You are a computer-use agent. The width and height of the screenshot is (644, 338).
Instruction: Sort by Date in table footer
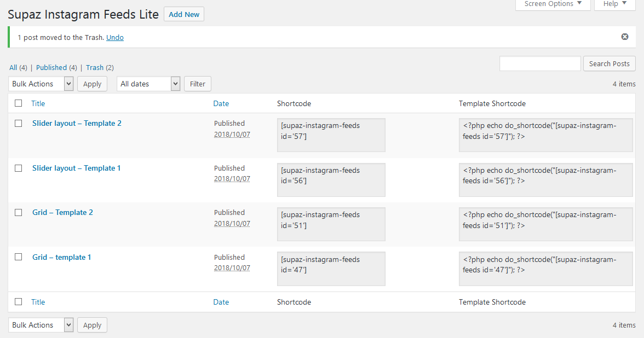pyautogui.click(x=221, y=302)
